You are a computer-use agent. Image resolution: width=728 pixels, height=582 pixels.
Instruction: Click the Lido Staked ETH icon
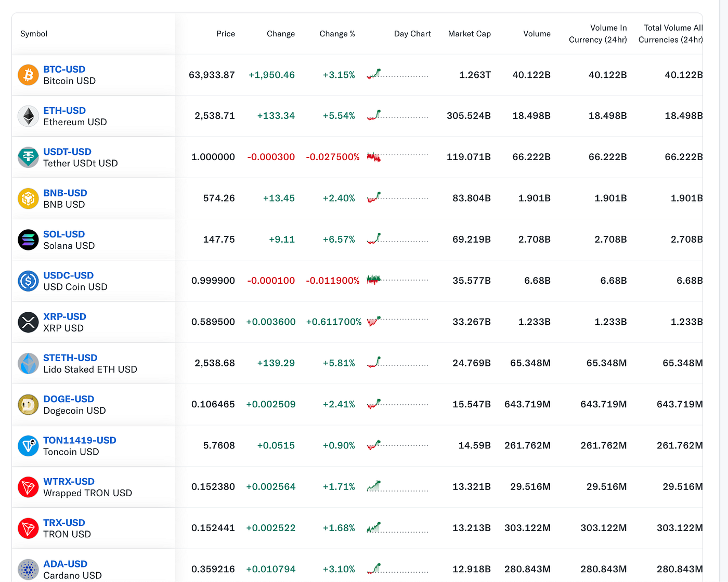pos(28,363)
